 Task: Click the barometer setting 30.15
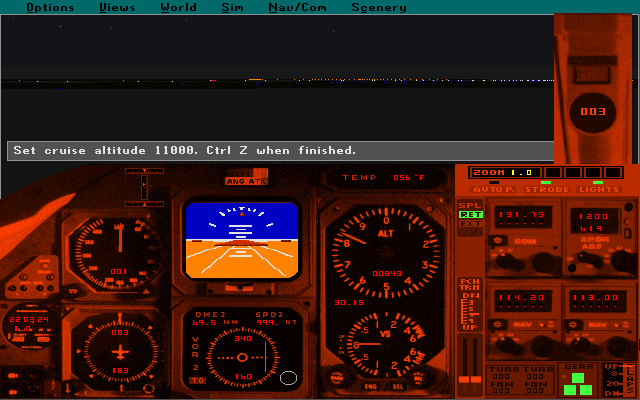349,303
